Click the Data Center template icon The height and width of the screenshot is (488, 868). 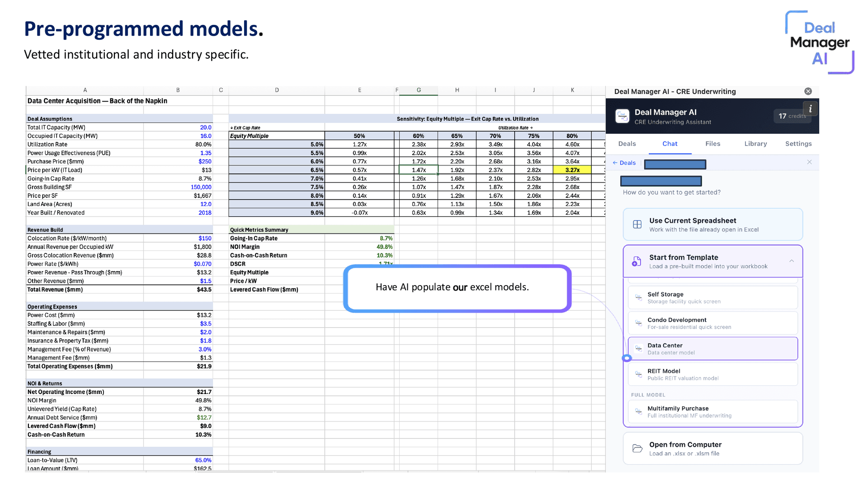coord(638,348)
